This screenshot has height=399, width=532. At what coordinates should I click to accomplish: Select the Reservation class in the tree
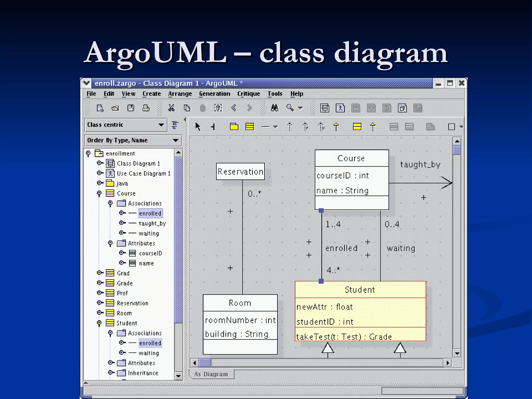pos(132,303)
